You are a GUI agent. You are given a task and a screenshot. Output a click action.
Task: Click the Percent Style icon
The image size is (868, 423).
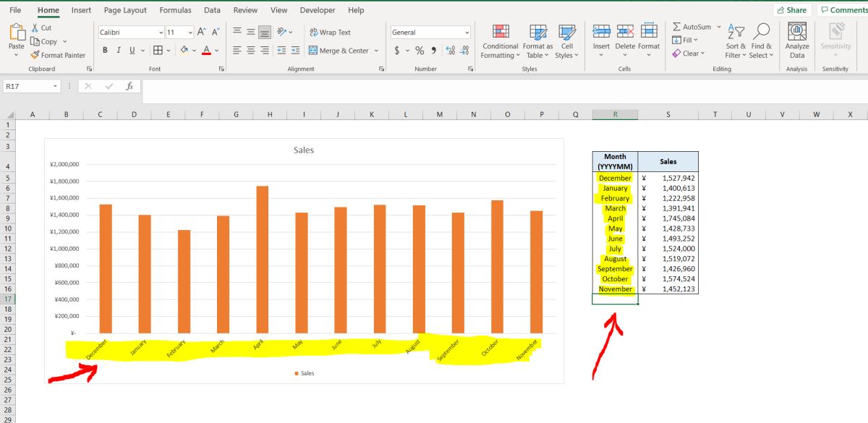tap(418, 51)
